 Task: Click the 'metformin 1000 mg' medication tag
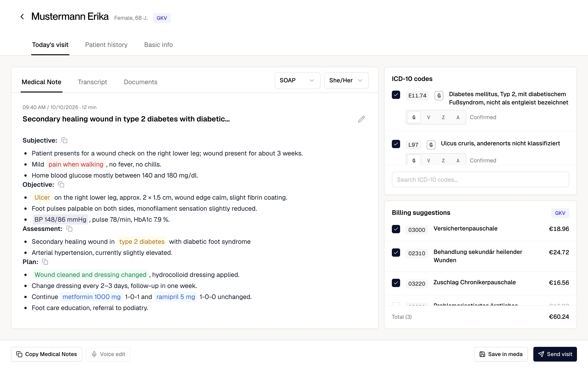[91, 297]
